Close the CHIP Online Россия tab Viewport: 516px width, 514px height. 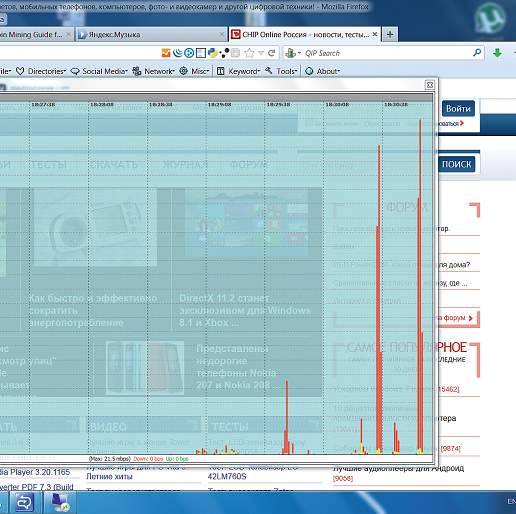coord(375,34)
